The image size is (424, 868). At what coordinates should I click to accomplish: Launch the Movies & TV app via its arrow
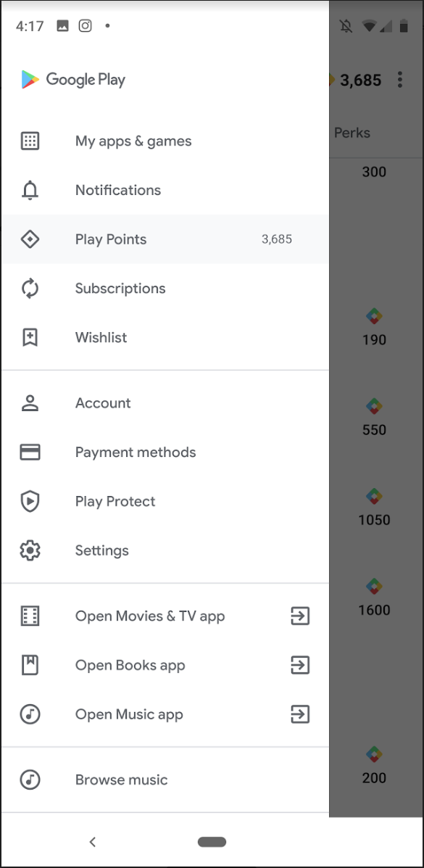click(x=299, y=616)
